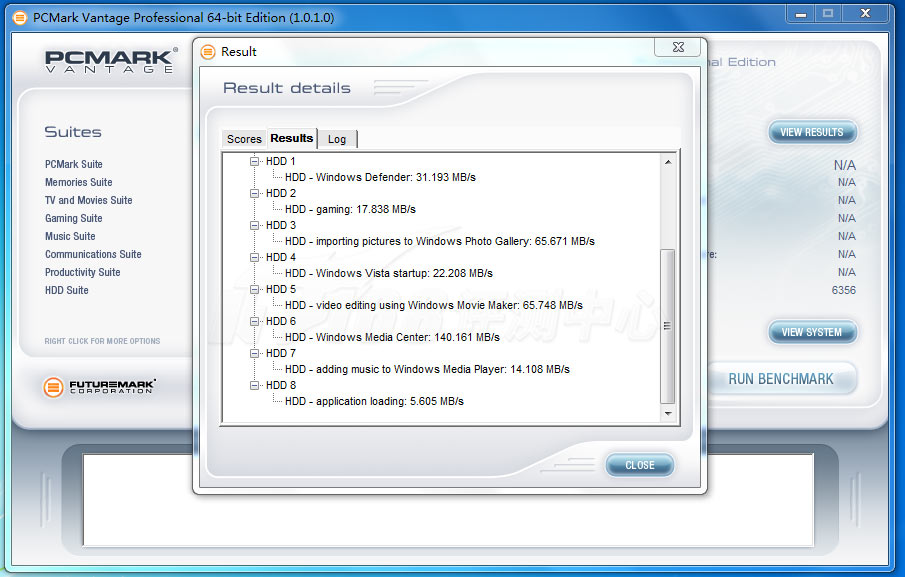Image resolution: width=905 pixels, height=577 pixels.
Task: Close the Result dialog with the X button
Action: pos(683,48)
